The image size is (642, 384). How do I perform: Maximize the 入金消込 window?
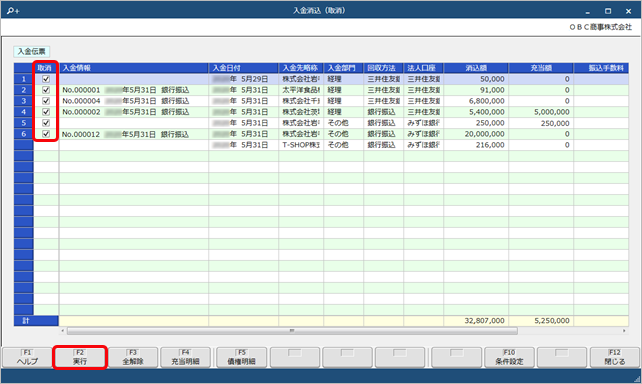[x=608, y=11]
